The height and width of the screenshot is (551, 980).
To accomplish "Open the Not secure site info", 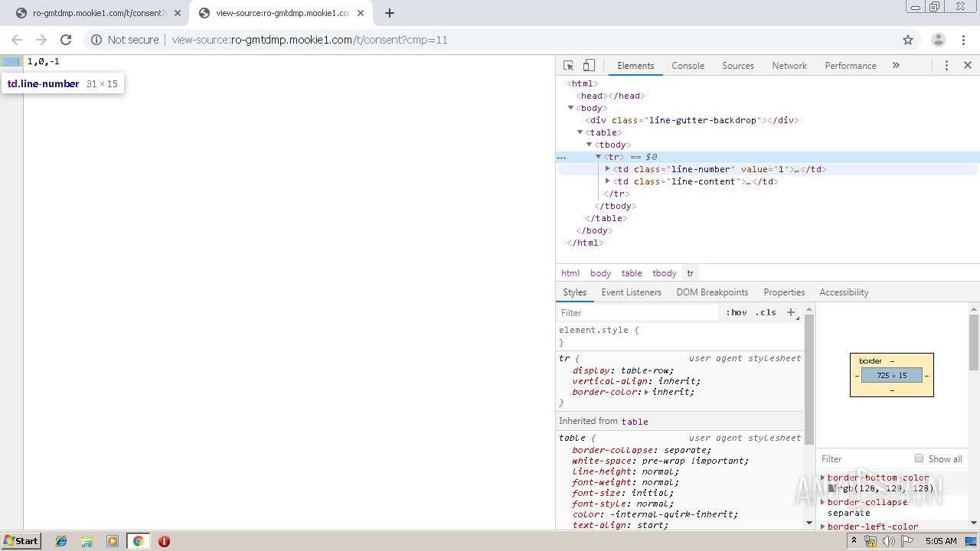I will point(125,40).
